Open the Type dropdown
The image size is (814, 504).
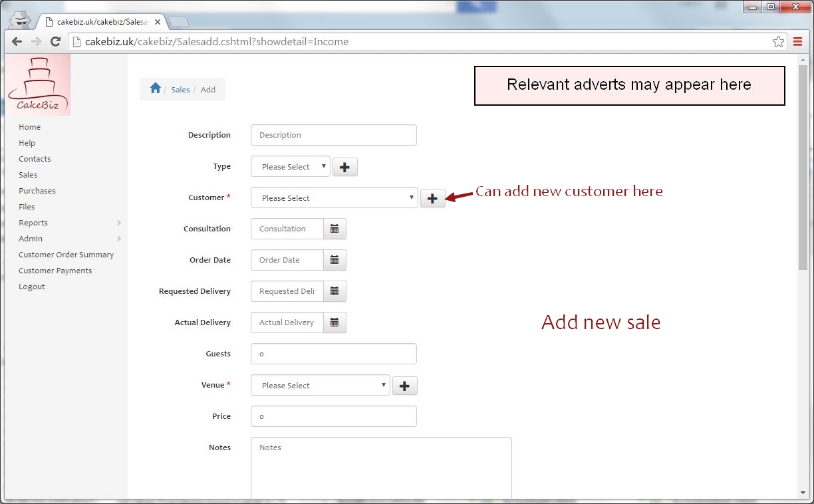[290, 167]
